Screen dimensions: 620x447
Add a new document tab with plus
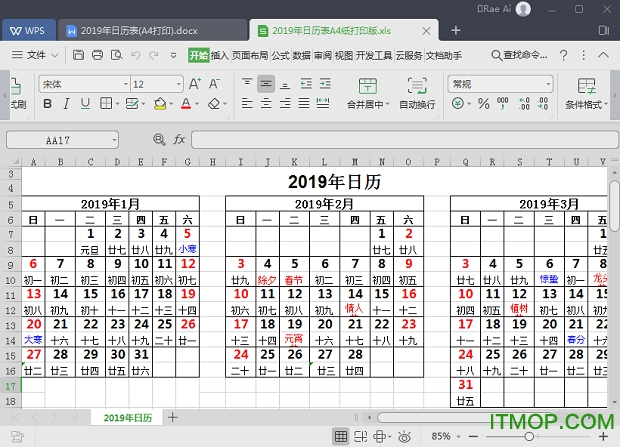click(456, 30)
